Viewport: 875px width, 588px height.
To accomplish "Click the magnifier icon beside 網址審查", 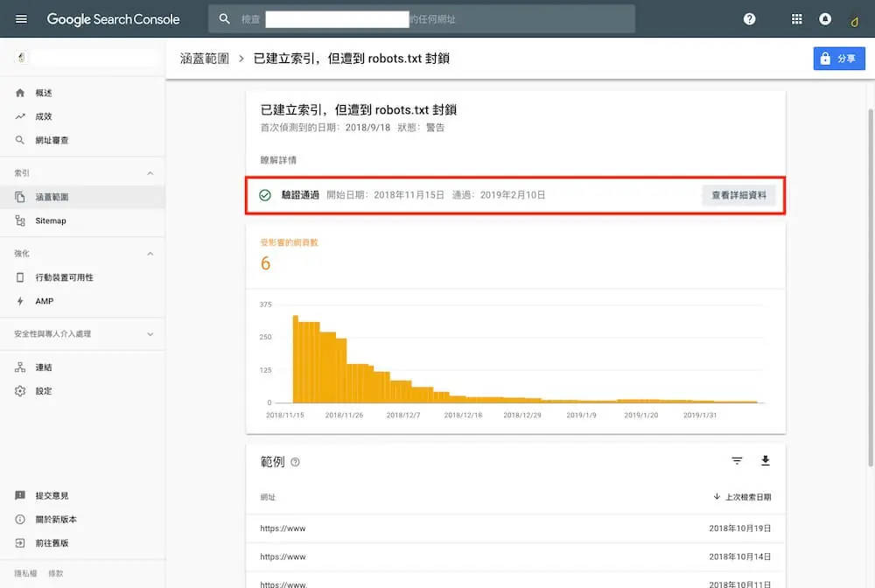I will pos(20,140).
